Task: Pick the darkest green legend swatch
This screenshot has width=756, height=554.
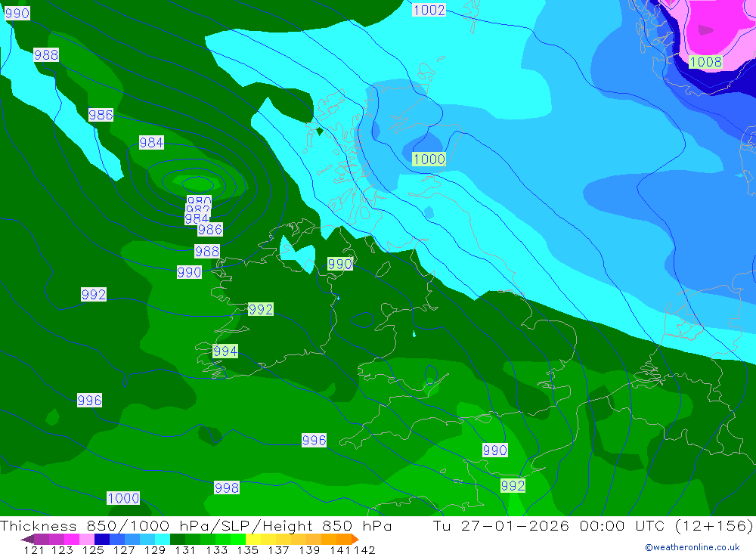Action: coord(178,539)
